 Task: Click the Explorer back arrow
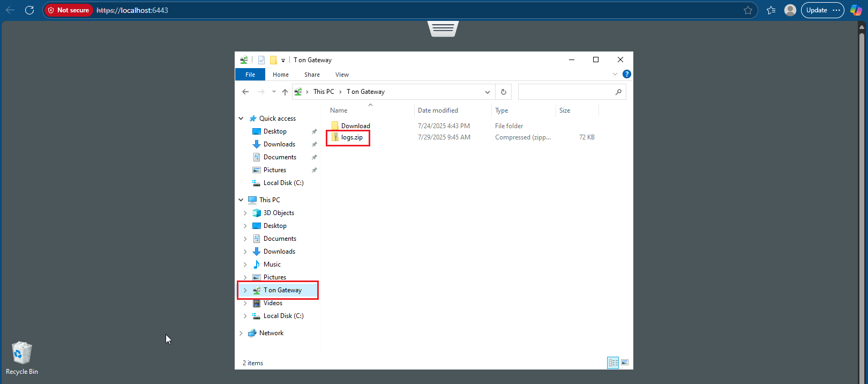245,92
